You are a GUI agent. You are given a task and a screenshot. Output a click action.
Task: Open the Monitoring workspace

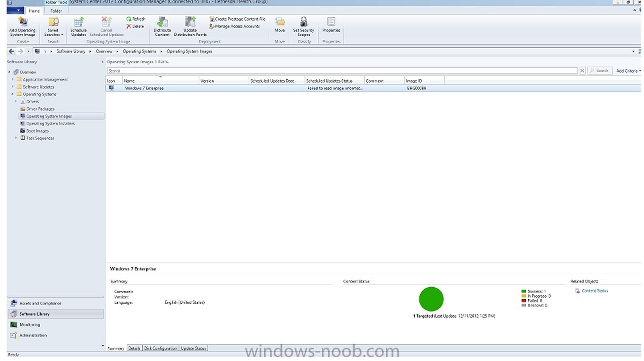click(x=55, y=324)
